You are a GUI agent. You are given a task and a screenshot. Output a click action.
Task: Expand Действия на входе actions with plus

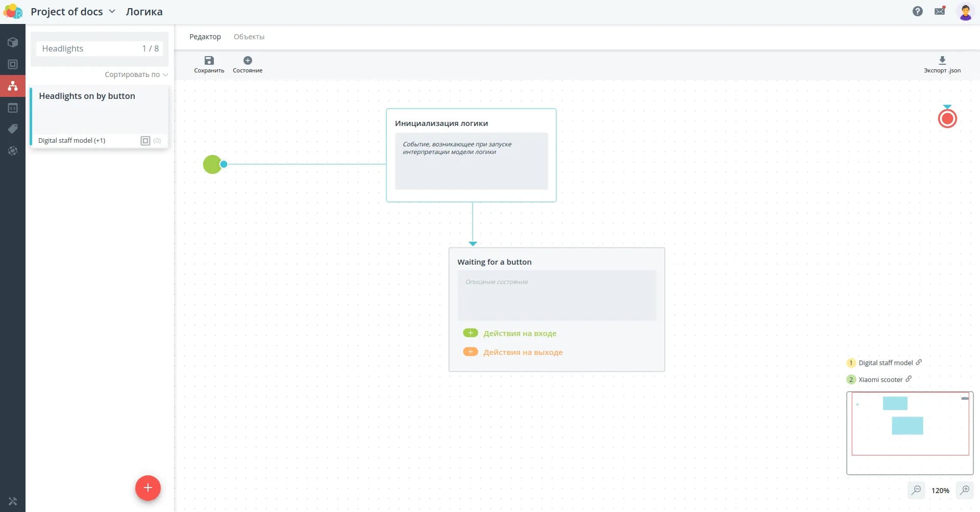(470, 333)
